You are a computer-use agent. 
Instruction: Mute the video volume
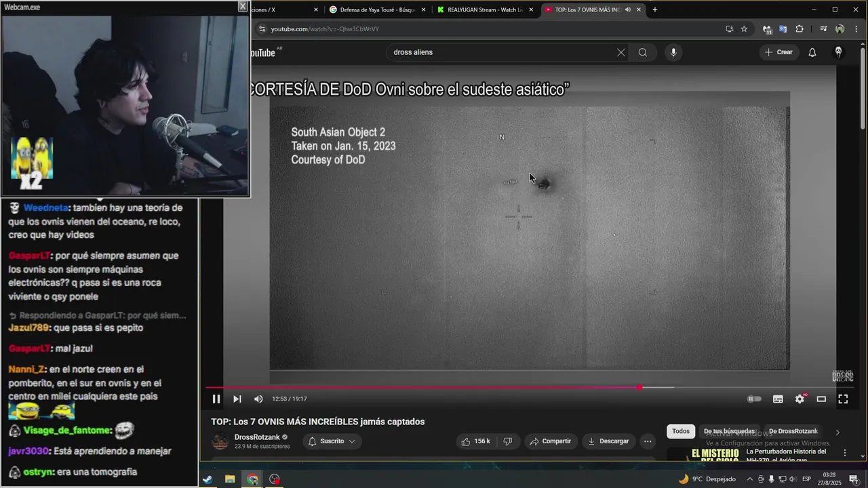click(258, 399)
